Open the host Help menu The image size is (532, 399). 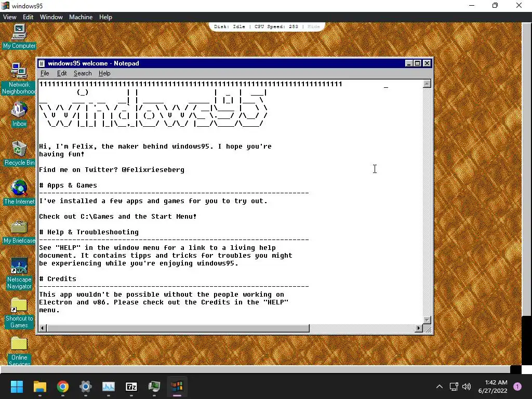pos(105,17)
